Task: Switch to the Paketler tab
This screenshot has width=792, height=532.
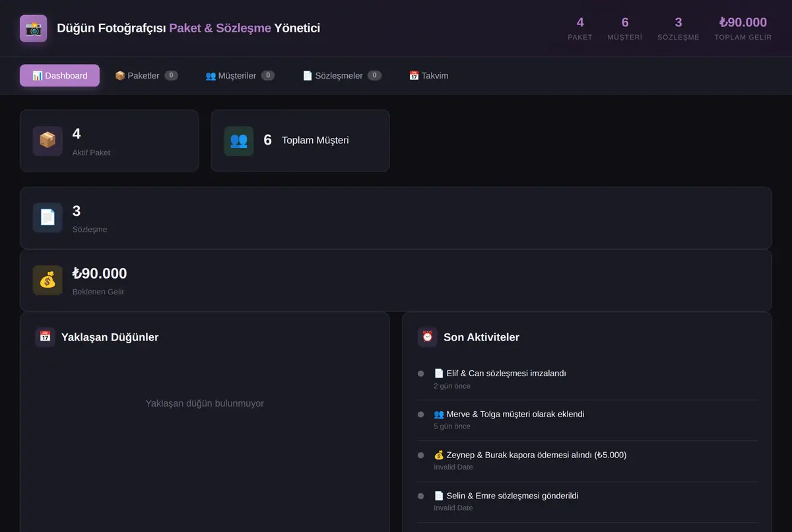Action: (x=147, y=75)
